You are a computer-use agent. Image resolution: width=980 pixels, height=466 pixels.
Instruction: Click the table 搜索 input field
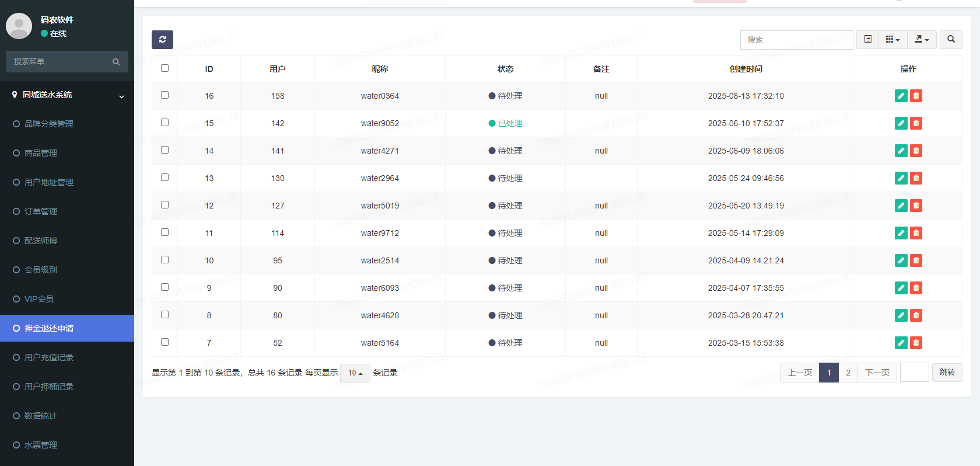click(x=796, y=40)
